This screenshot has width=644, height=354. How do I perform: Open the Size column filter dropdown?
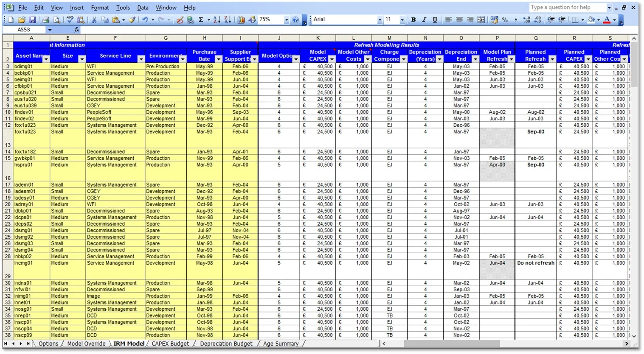(82, 59)
